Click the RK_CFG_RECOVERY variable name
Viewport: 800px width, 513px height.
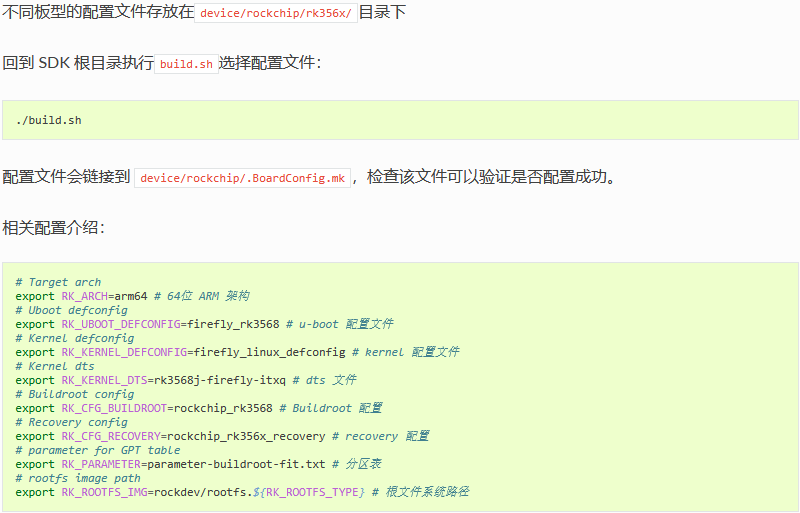pos(111,437)
